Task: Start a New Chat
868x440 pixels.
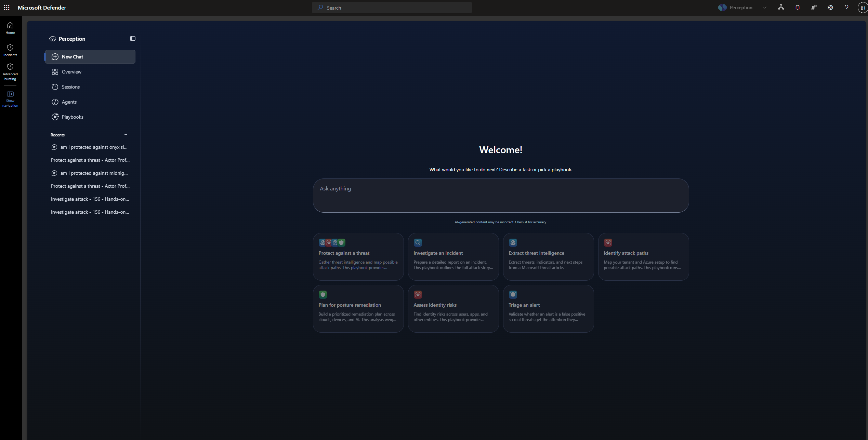Action: pos(90,57)
